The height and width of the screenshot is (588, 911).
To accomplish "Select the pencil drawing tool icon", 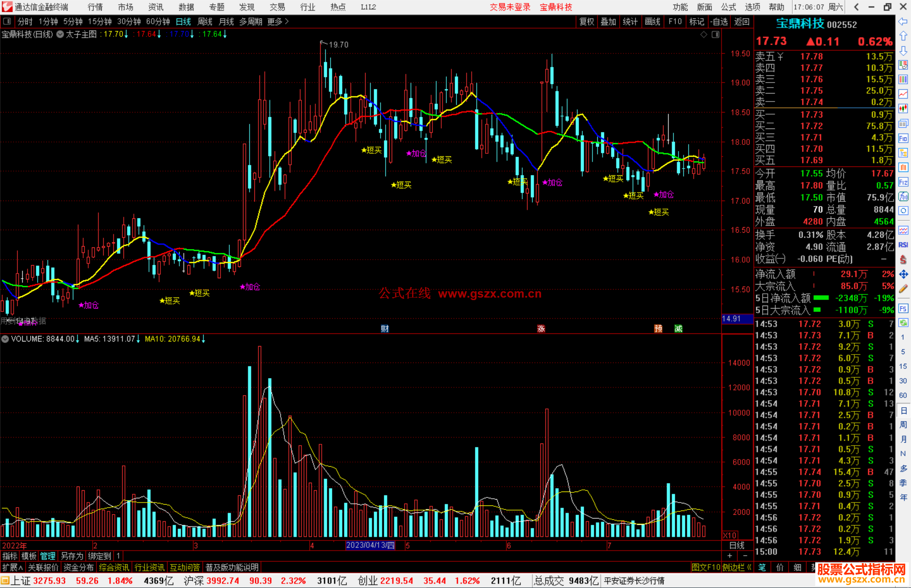I will tap(903, 289).
